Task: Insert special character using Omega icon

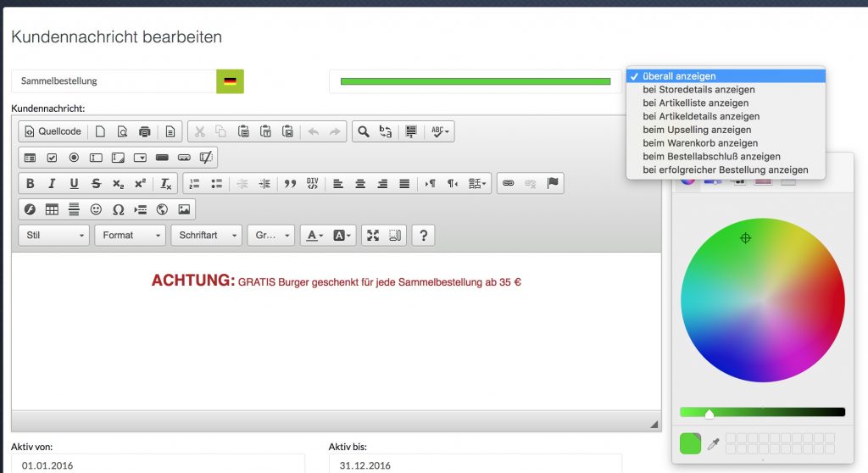Action: [118, 209]
